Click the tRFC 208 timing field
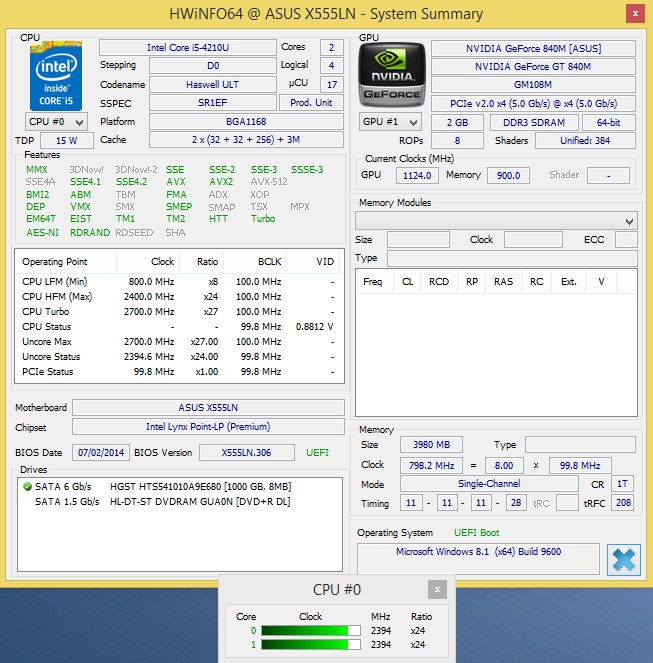The height and width of the screenshot is (663, 653). click(x=623, y=503)
